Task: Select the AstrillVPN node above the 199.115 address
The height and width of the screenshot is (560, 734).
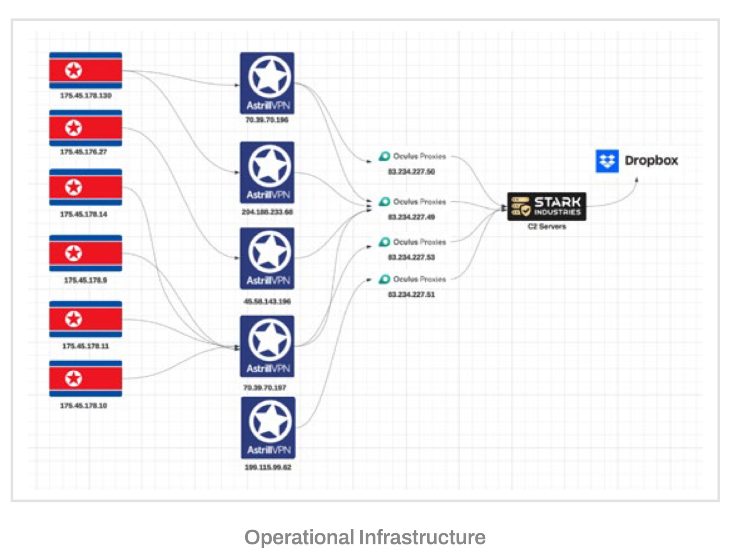Action: (268, 428)
